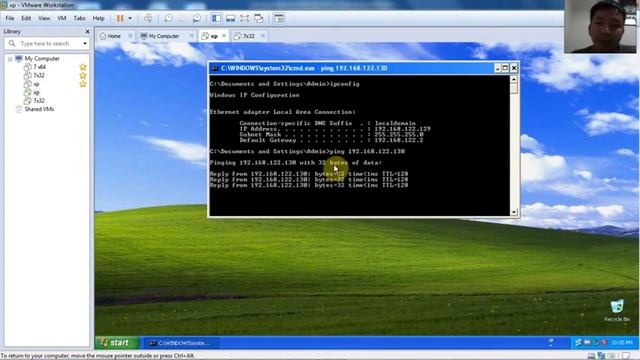Close the Home tab
Viewport: 640px width, 360px height.
130,36
